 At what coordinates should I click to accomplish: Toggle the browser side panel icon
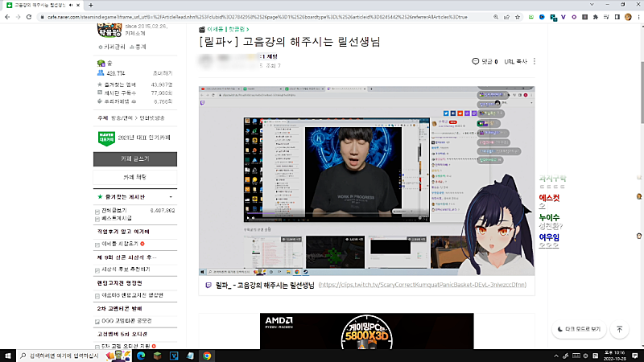(x=617, y=17)
